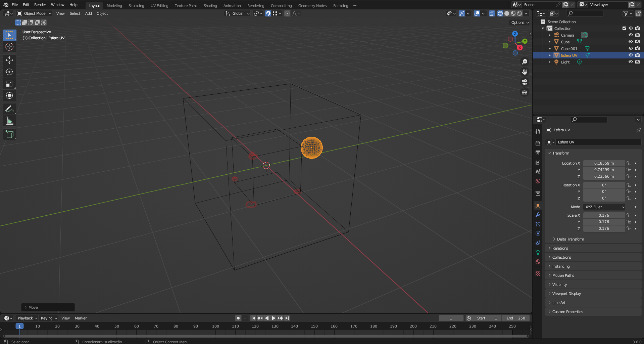Select the Add Cube tool
This screenshot has width=644, height=344.
[x=9, y=134]
